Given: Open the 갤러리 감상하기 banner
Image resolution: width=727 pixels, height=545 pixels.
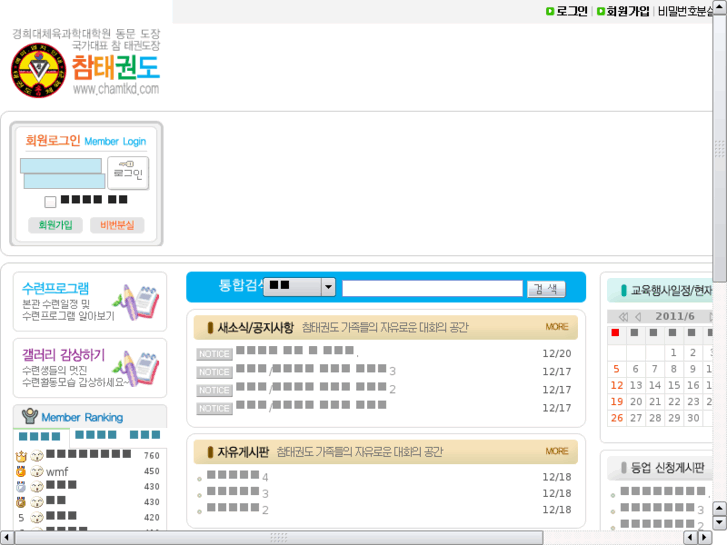Looking at the screenshot, I should (x=90, y=368).
